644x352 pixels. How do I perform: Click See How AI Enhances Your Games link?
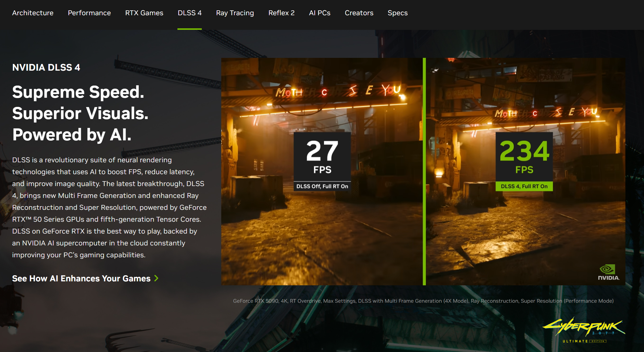tap(81, 278)
